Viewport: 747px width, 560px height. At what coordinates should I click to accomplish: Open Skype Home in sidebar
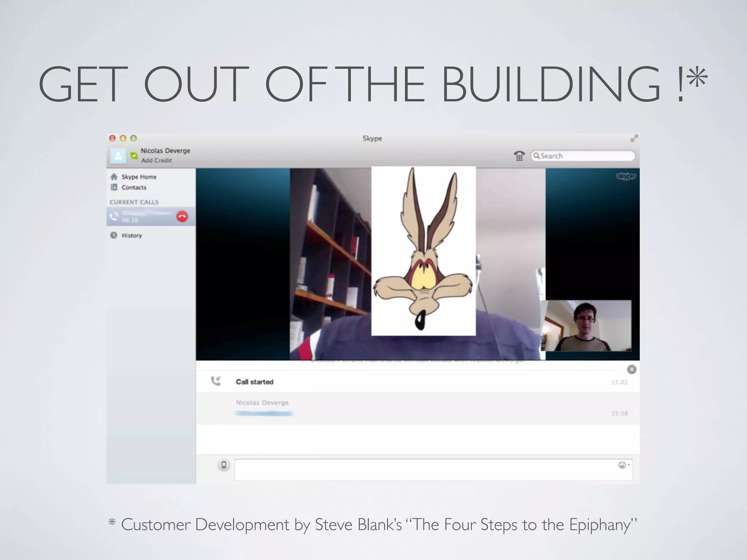[139, 177]
